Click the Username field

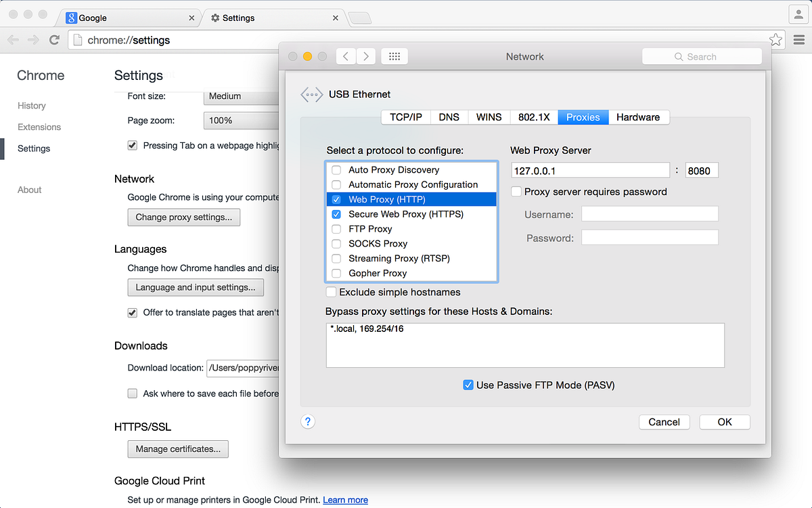(x=650, y=214)
